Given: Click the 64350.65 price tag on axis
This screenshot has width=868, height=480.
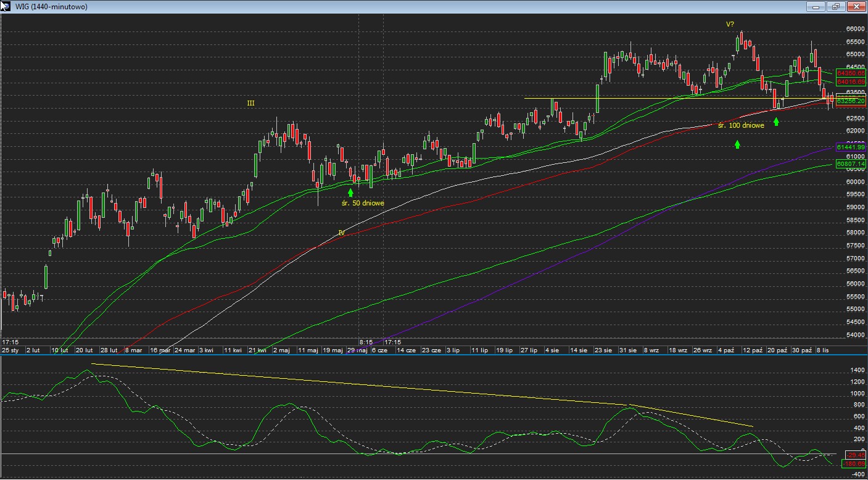Looking at the screenshot, I should pyautogui.click(x=851, y=73).
